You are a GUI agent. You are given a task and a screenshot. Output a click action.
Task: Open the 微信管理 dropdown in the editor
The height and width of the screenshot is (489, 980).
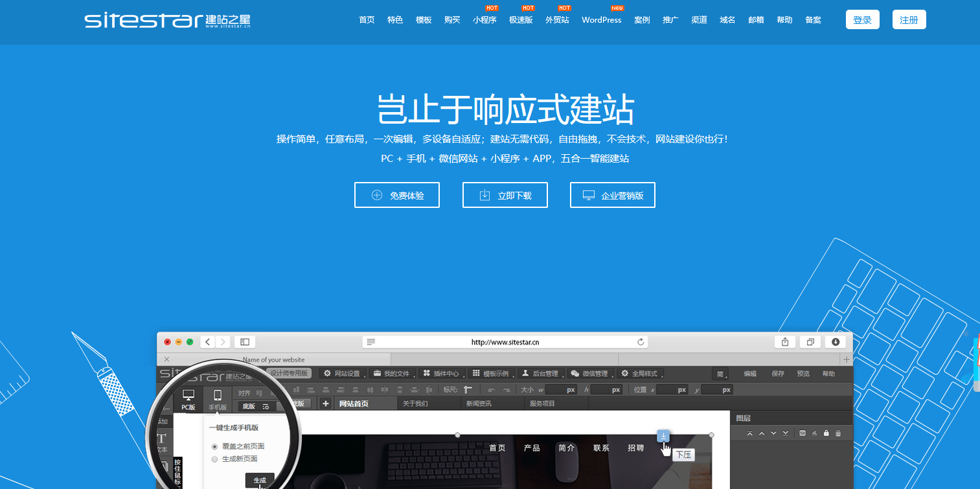591,374
